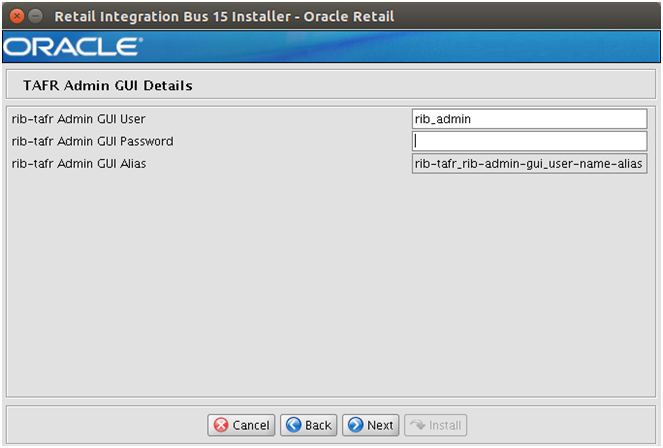
Task: Close the installer window with red button
Action: 17,16
